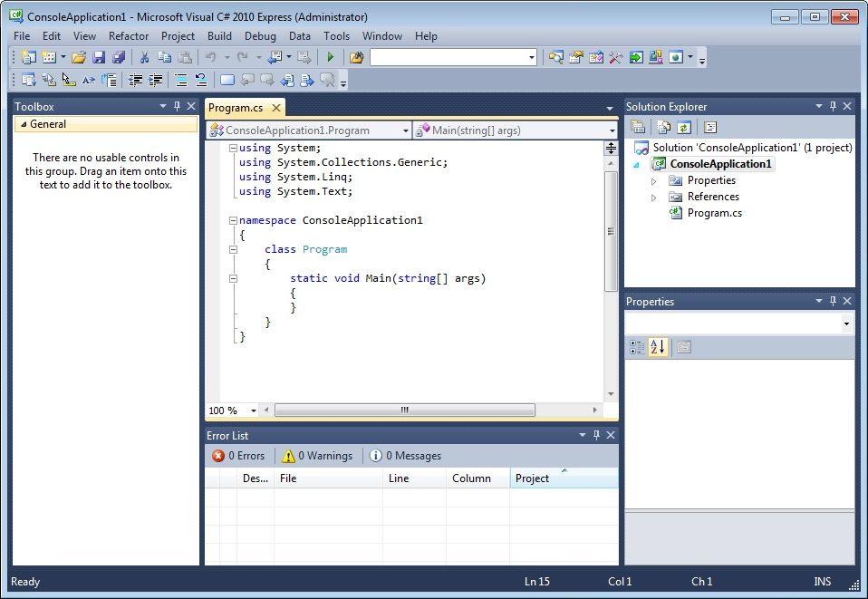This screenshot has width=868, height=599.
Task: Click the Open File folder icon
Action: click(79, 57)
